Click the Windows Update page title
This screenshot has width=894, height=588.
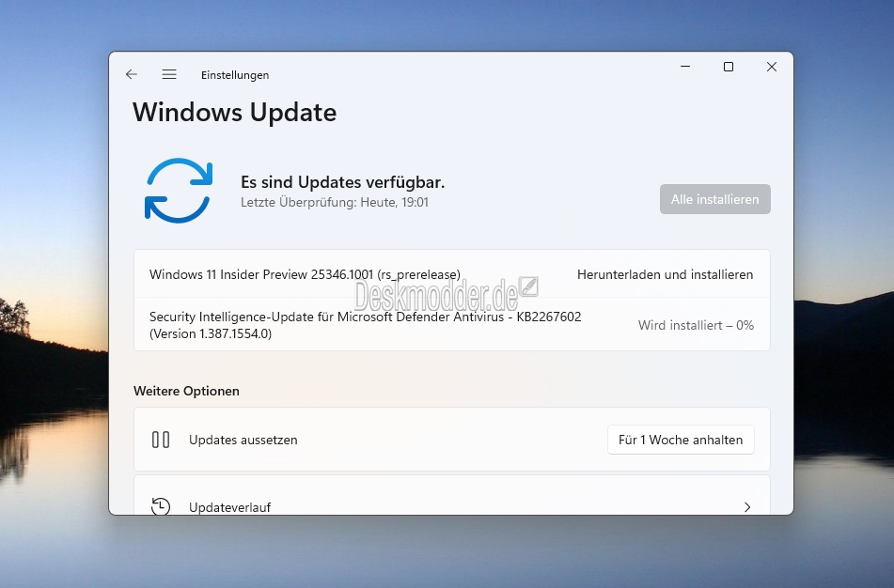pyautogui.click(x=235, y=112)
